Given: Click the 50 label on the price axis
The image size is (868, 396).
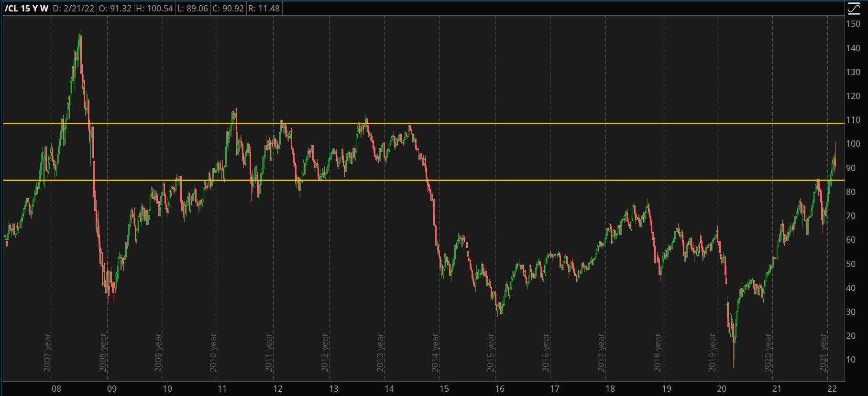Looking at the screenshot, I should point(850,264).
